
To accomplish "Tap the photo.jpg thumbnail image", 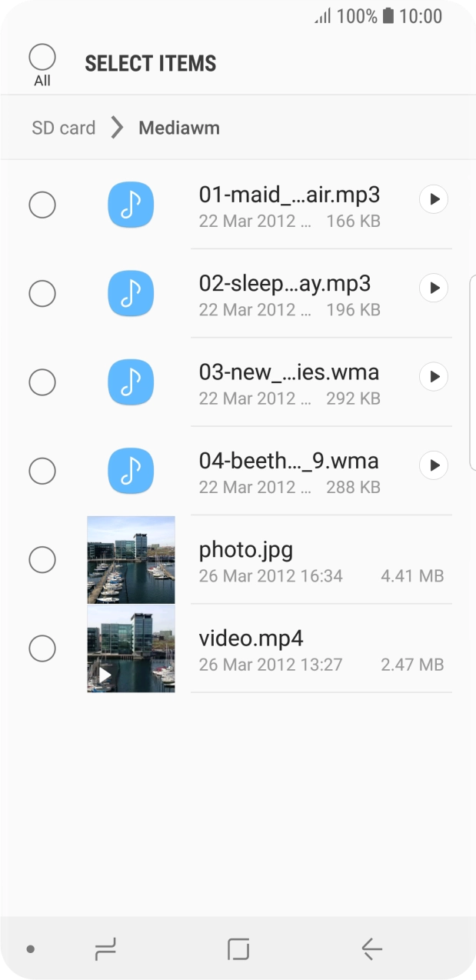I will [131, 559].
